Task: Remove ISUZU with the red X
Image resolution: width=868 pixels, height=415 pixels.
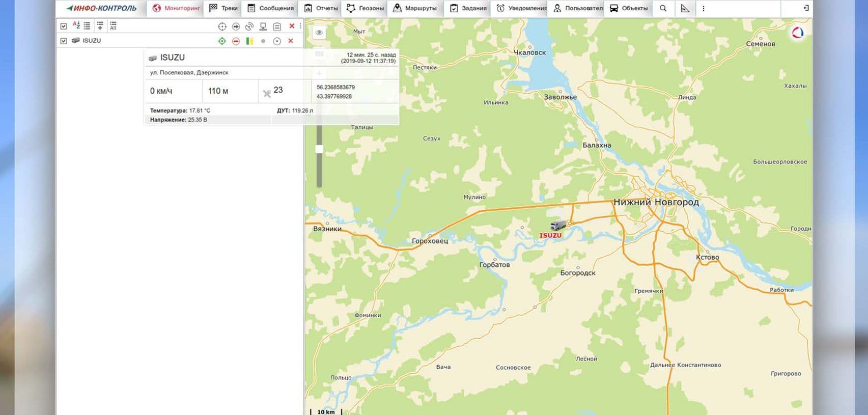Action: coord(291,41)
